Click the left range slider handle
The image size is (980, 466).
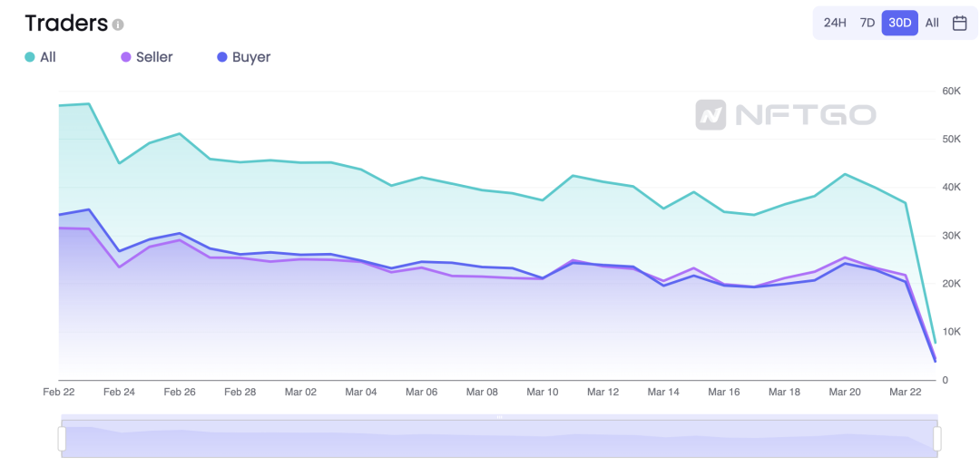(x=62, y=439)
